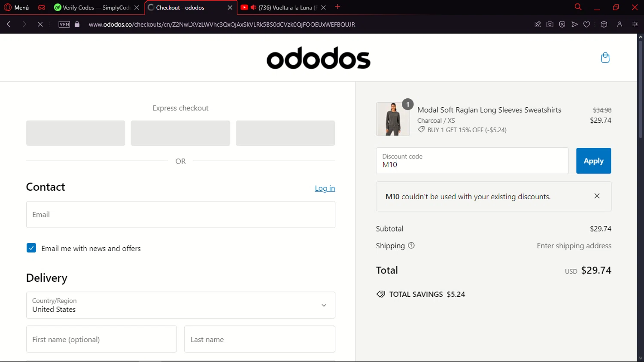Click the TOTAL SAVINGS tag icon
Viewport: 644px width, 362px height.
pyautogui.click(x=381, y=294)
